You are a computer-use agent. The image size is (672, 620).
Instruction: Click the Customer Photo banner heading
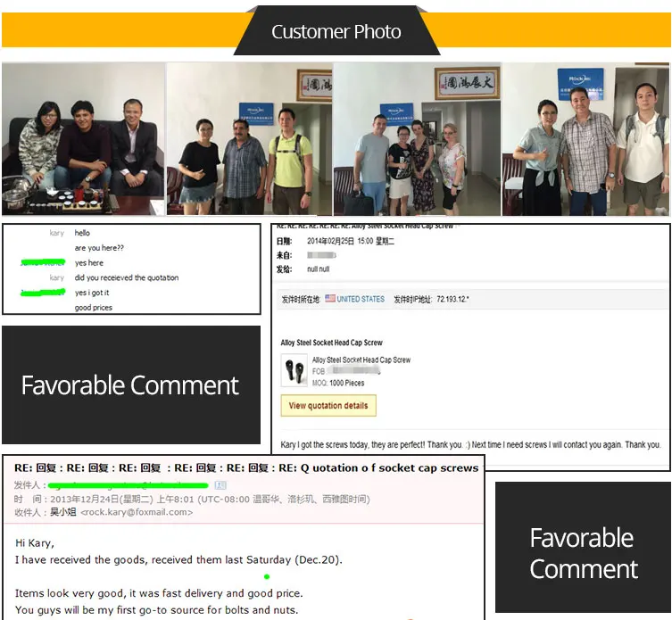click(336, 32)
